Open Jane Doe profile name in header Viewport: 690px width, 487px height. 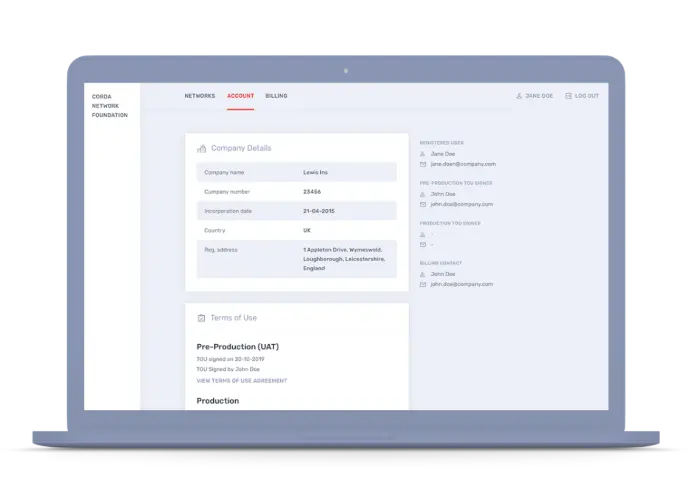[x=539, y=96]
